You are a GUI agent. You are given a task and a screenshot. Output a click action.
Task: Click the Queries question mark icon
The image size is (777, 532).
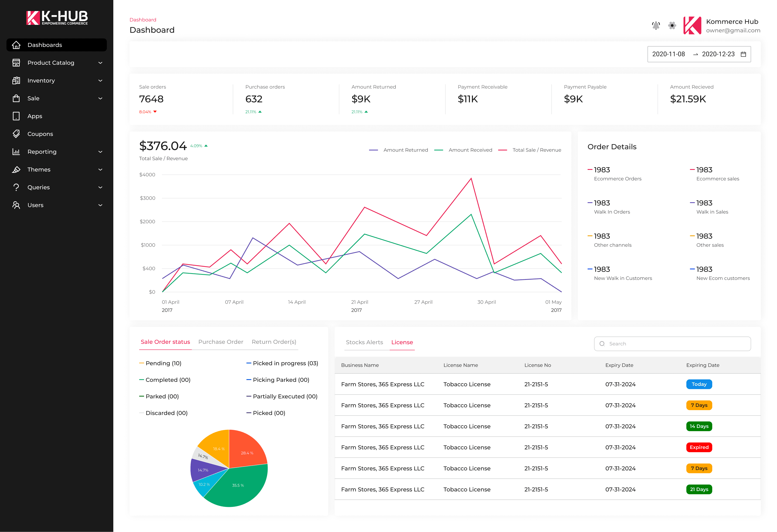coord(16,187)
